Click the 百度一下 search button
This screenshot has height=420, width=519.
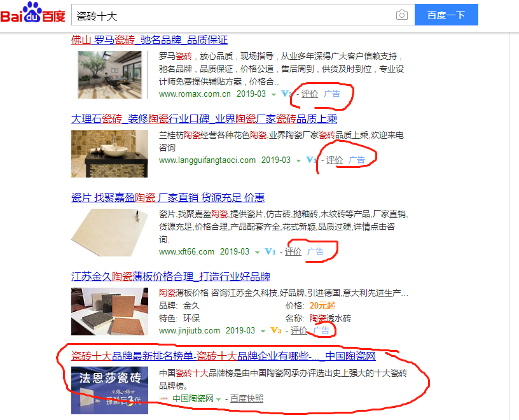point(446,15)
